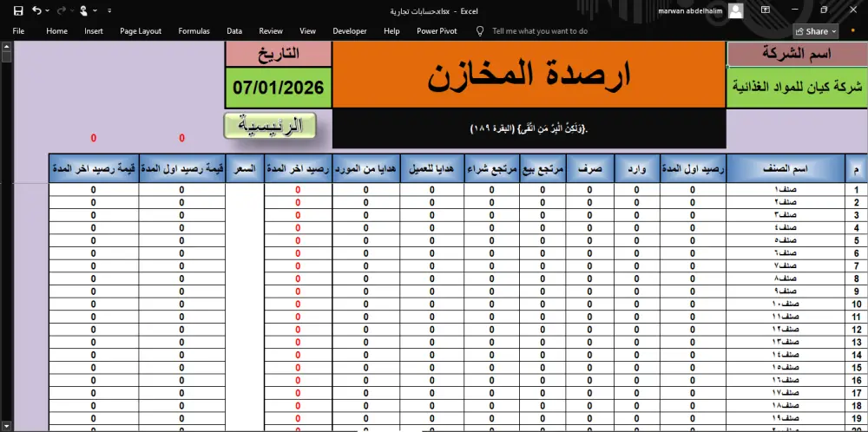Select the صرف value in row 12
This screenshot has width=868, height=432.
589,329
